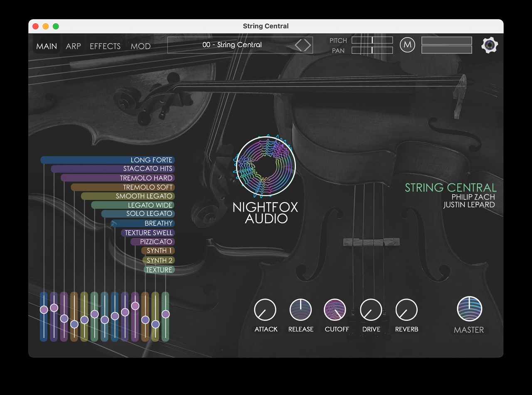Image resolution: width=532 pixels, height=395 pixels.
Task: Open settings via the gear icon
Action: tap(490, 45)
